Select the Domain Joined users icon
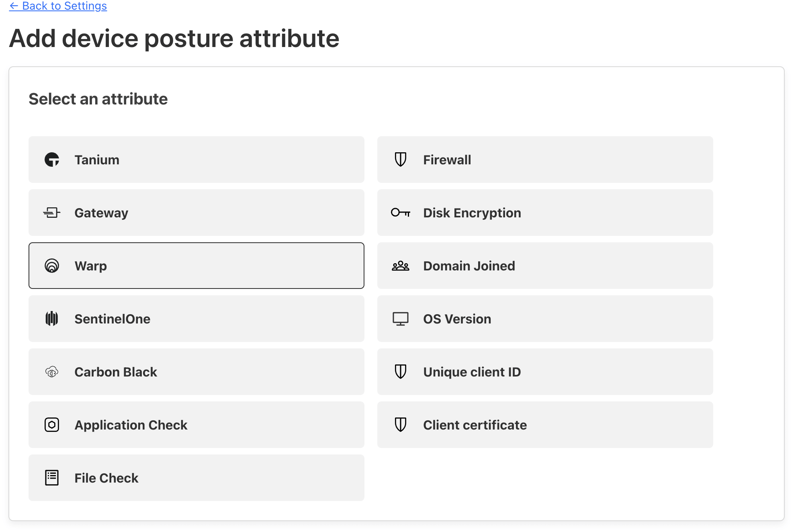Image resolution: width=802 pixels, height=532 pixels. pos(400,266)
